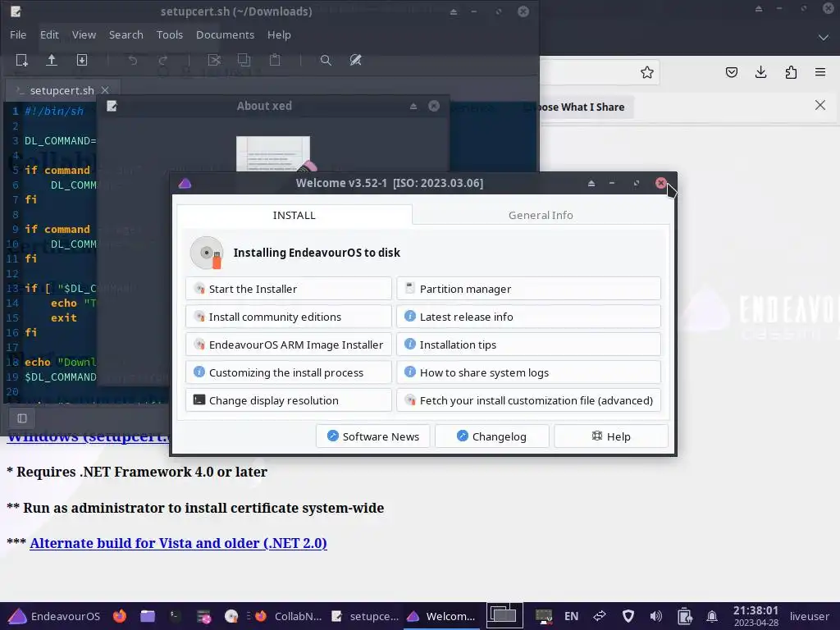Open the Tools menu in xed
Viewport: 840px width, 630px height.
click(x=169, y=34)
